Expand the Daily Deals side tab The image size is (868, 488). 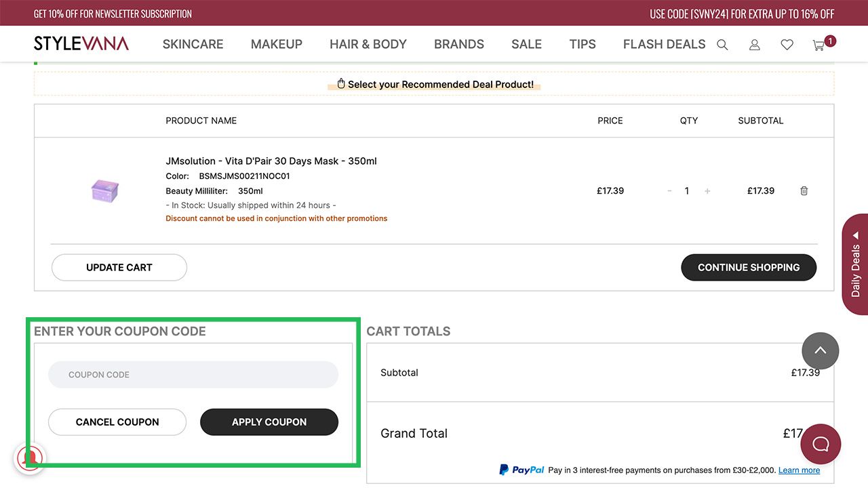point(855,264)
